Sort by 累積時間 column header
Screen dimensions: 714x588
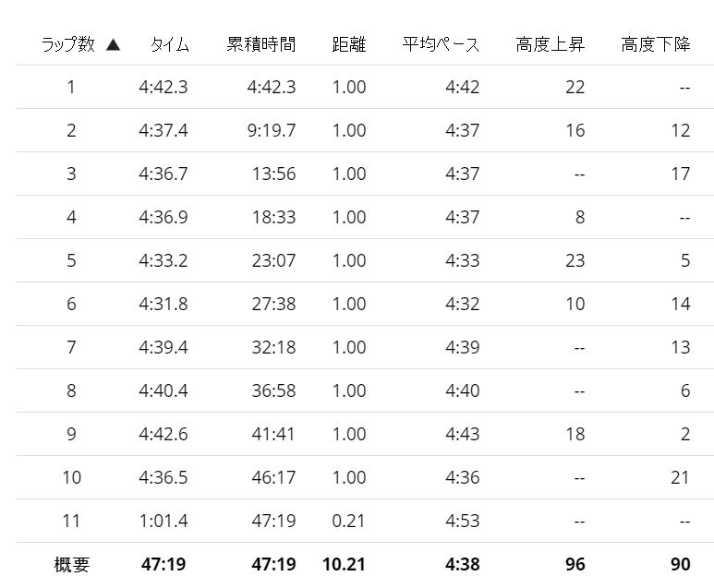tap(261, 44)
